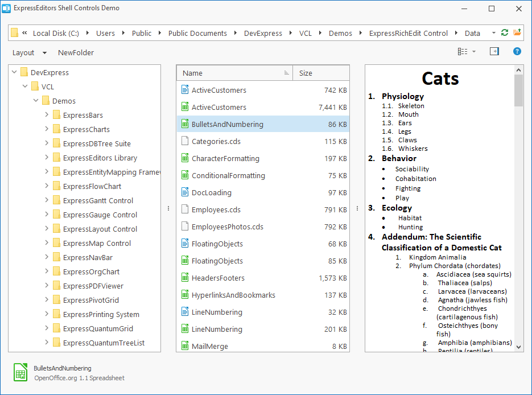
Task: Navigate to Public Documents via breadcrumb
Action: (197, 33)
